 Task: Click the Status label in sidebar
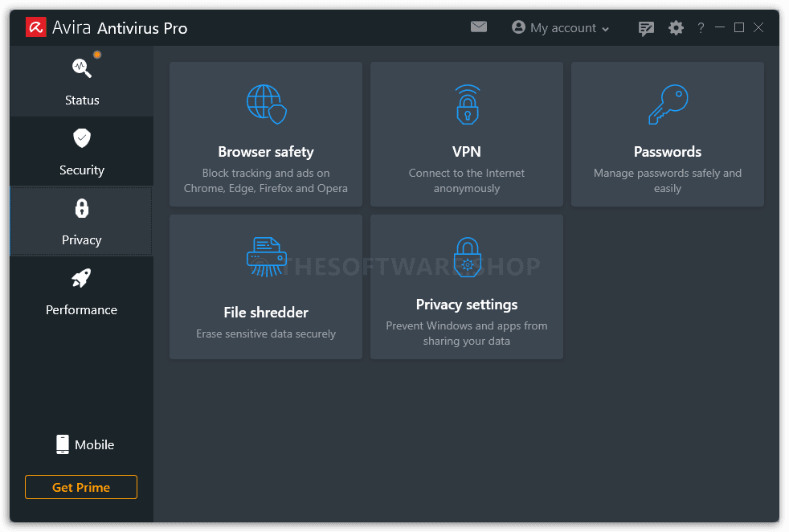click(x=82, y=100)
